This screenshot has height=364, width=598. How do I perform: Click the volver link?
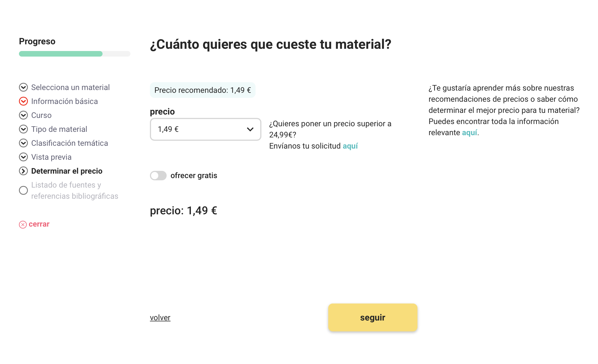pos(160,318)
